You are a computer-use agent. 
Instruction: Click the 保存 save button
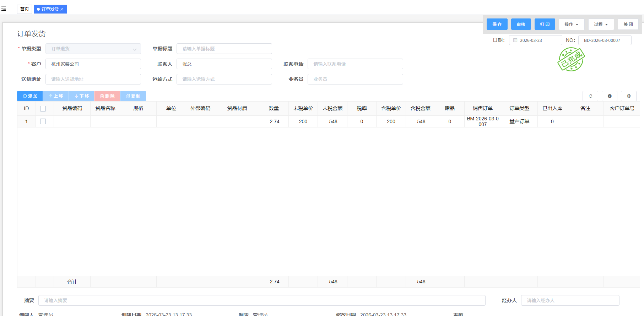pyautogui.click(x=497, y=24)
